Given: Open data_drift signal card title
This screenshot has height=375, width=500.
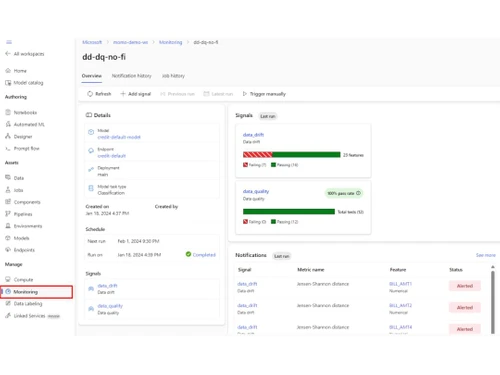Looking at the screenshot, I should (253, 135).
